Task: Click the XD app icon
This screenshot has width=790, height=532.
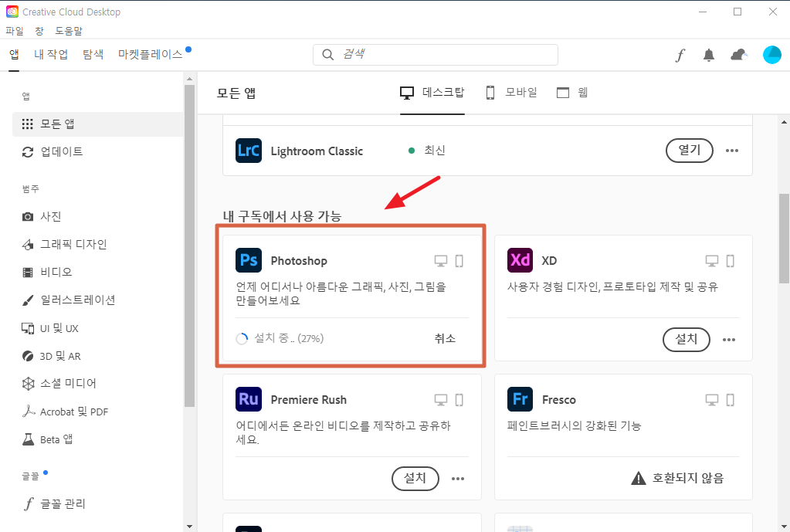Action: coord(520,260)
